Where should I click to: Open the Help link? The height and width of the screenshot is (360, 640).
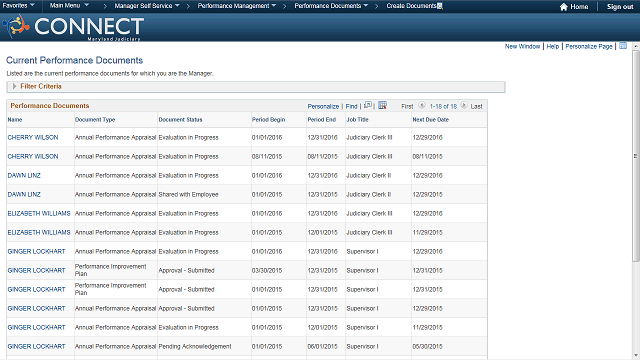pyautogui.click(x=553, y=47)
